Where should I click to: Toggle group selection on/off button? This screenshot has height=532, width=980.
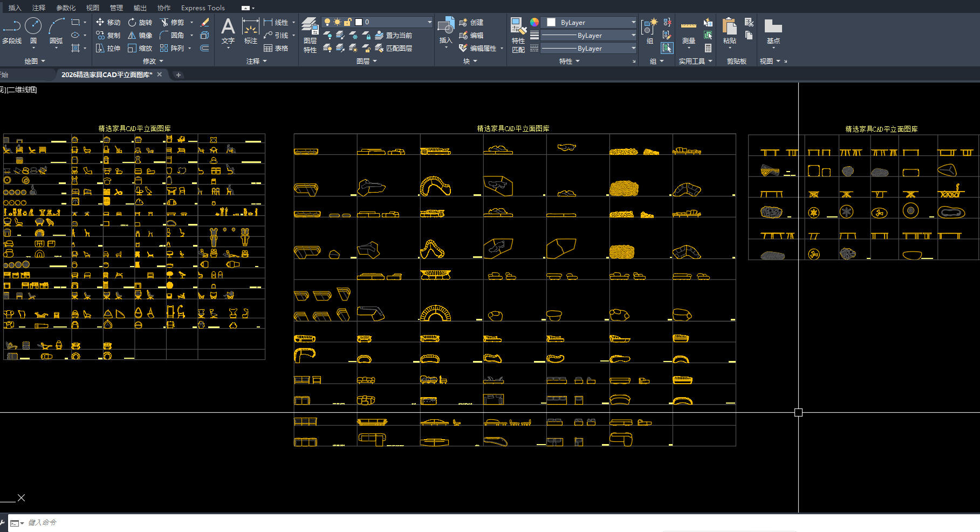667,48
